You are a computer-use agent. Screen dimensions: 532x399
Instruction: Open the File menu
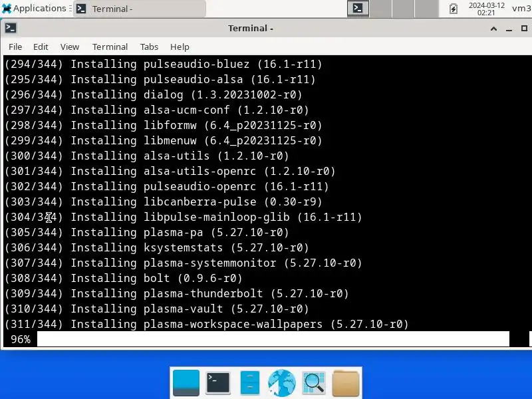click(x=15, y=47)
